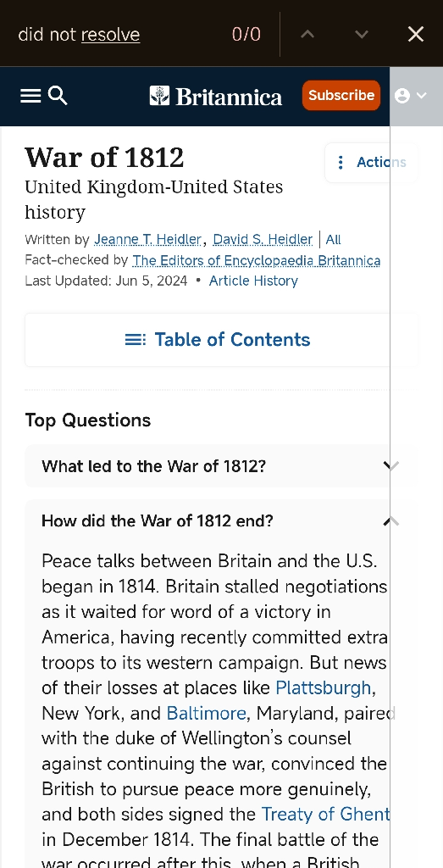
Task: View the Article History link
Action: click(x=253, y=281)
